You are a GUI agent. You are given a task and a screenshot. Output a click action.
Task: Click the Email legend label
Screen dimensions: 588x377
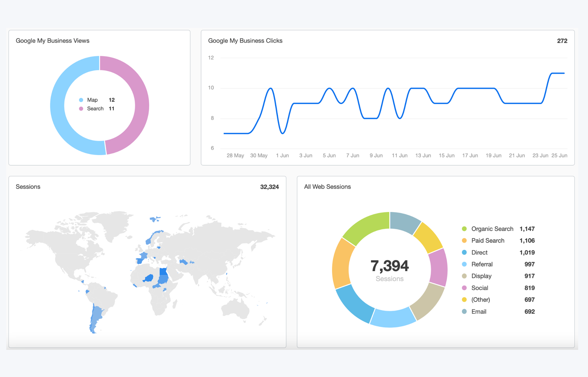pyautogui.click(x=478, y=311)
